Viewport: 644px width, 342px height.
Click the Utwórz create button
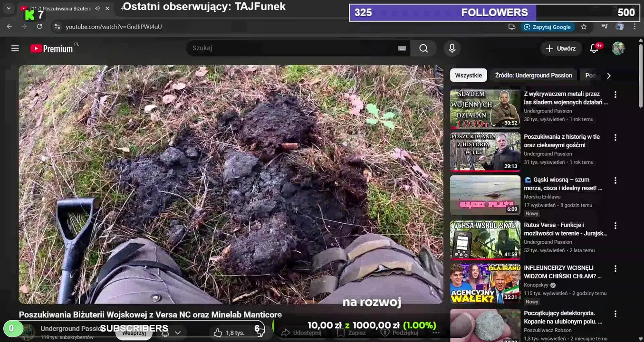click(x=561, y=48)
